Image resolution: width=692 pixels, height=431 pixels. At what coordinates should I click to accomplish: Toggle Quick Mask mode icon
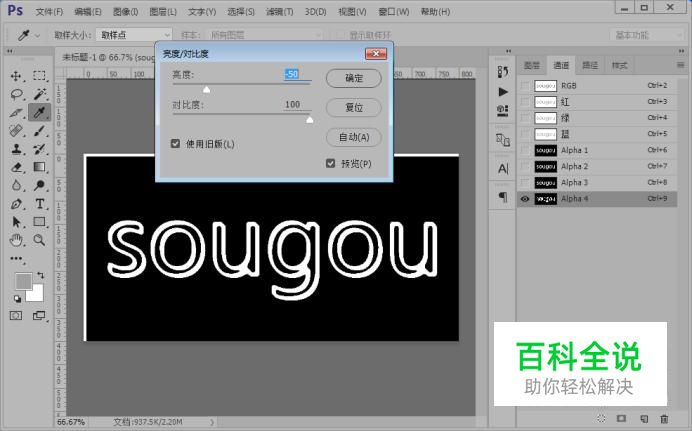click(x=16, y=315)
